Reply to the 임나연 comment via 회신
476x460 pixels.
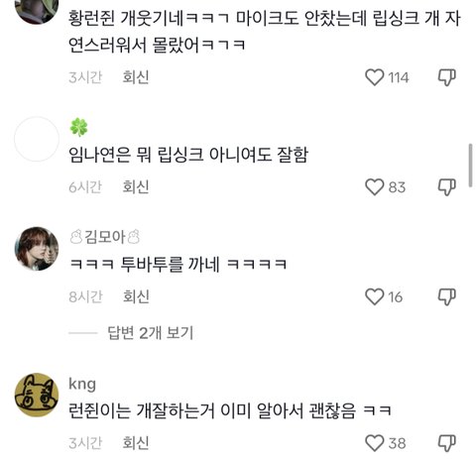(x=136, y=187)
